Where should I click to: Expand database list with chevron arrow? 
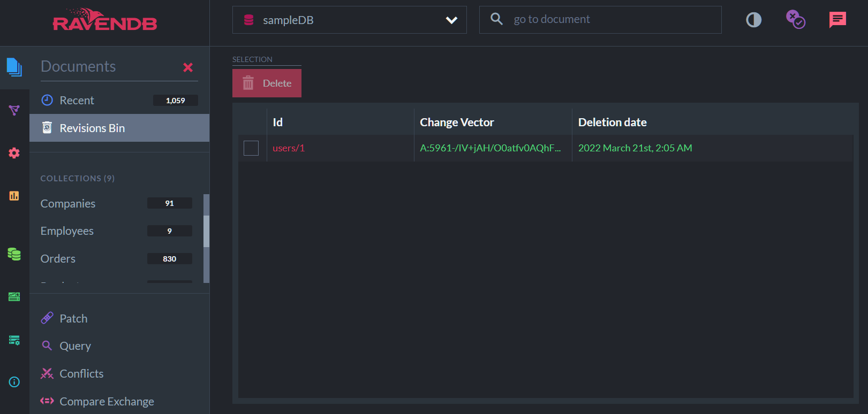pyautogui.click(x=451, y=20)
